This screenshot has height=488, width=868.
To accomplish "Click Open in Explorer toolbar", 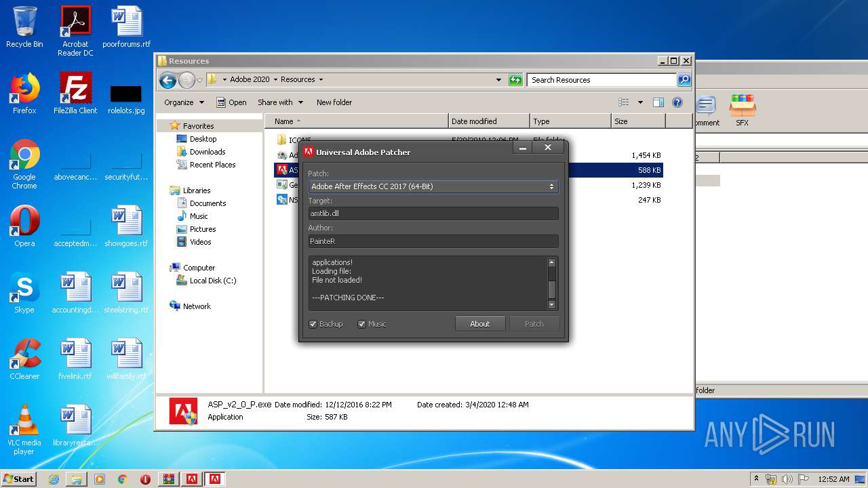I will pyautogui.click(x=231, y=102).
